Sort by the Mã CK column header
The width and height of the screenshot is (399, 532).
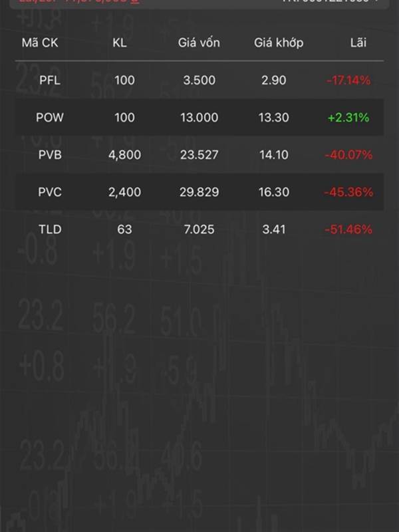pyautogui.click(x=40, y=43)
